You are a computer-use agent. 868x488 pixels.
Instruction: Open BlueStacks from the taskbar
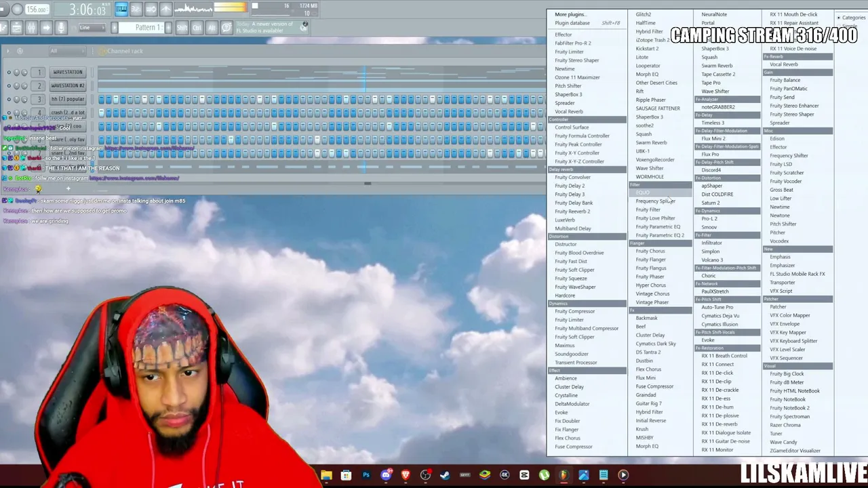[x=485, y=475]
